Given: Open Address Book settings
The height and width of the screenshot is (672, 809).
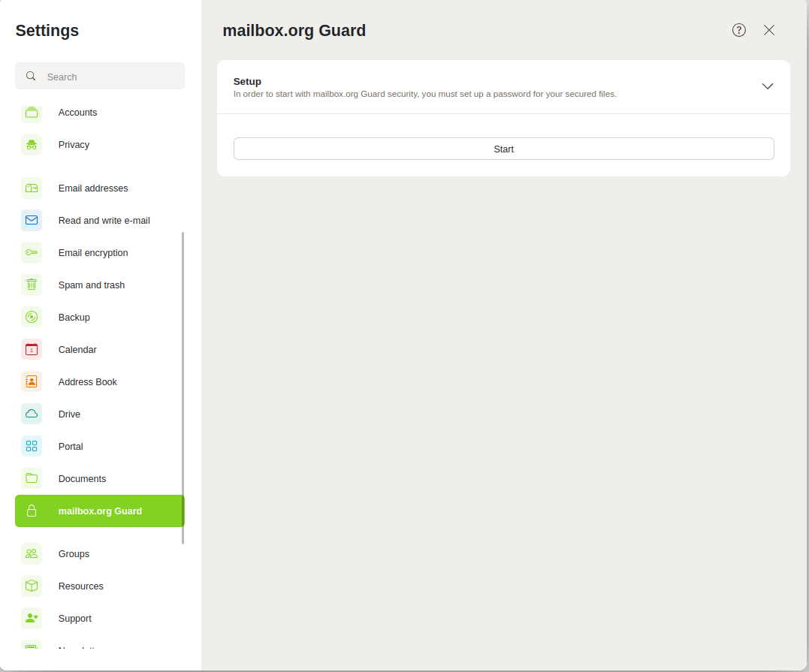Looking at the screenshot, I should point(100,381).
